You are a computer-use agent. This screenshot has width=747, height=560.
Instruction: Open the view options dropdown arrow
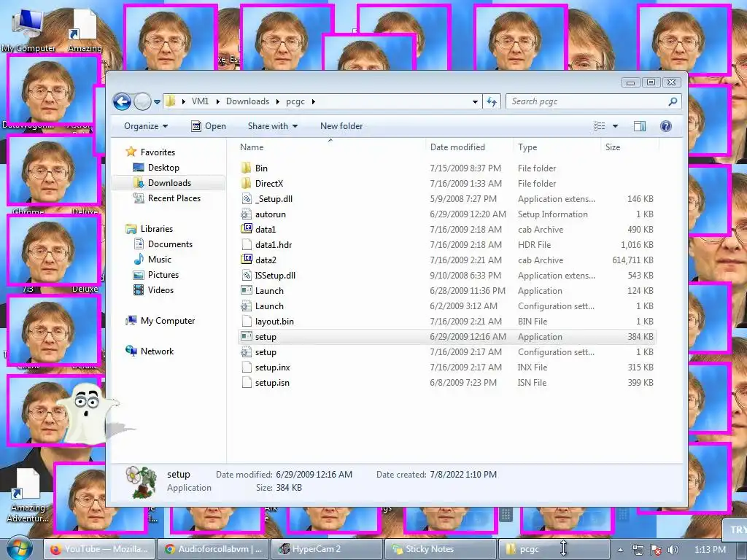(615, 126)
